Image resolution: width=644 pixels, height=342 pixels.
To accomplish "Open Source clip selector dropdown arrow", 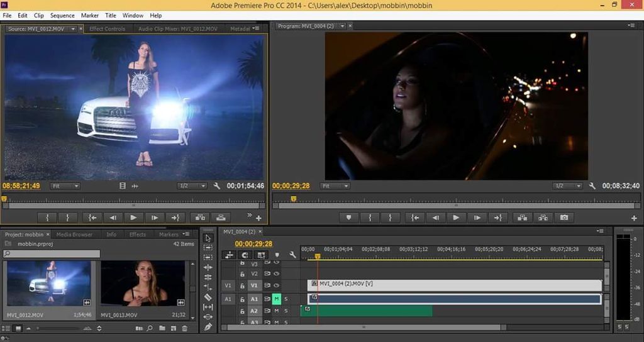I will tap(73, 29).
